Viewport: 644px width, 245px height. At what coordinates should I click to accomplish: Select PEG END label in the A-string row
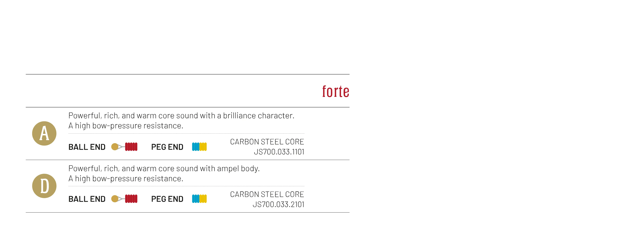coord(167,147)
